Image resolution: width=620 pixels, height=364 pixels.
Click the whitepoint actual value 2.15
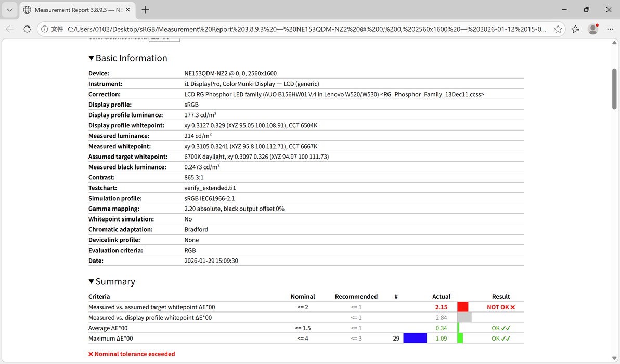(441, 307)
